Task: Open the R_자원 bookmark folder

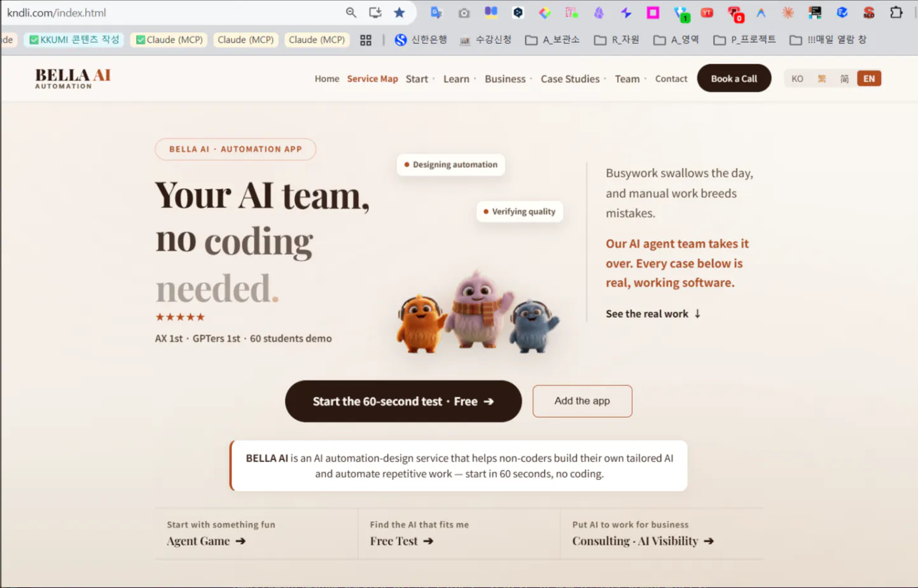Action: pyautogui.click(x=616, y=40)
